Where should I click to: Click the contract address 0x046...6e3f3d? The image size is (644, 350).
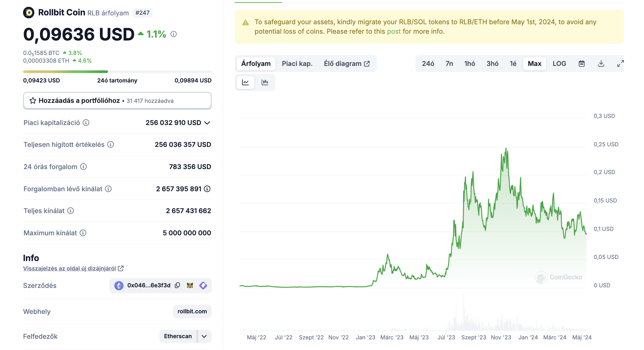pos(149,285)
